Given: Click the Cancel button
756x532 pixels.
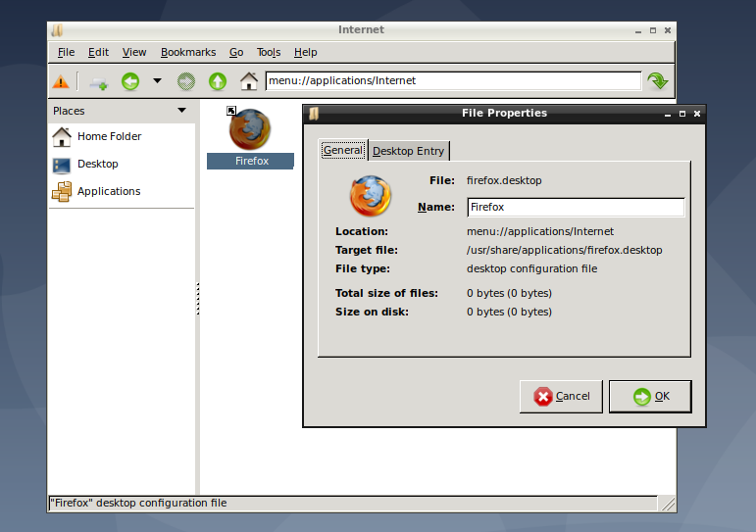Looking at the screenshot, I should coord(561,396).
